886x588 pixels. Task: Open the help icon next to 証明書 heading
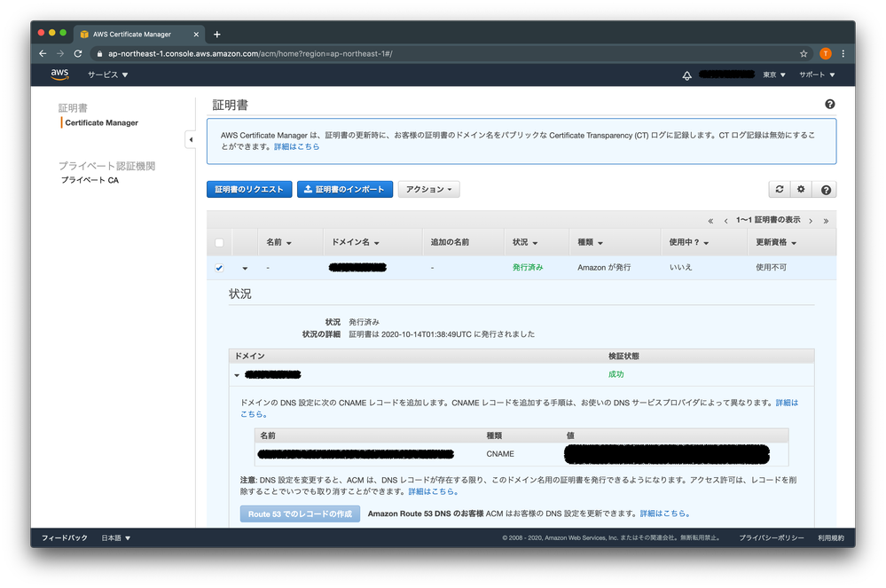[829, 104]
